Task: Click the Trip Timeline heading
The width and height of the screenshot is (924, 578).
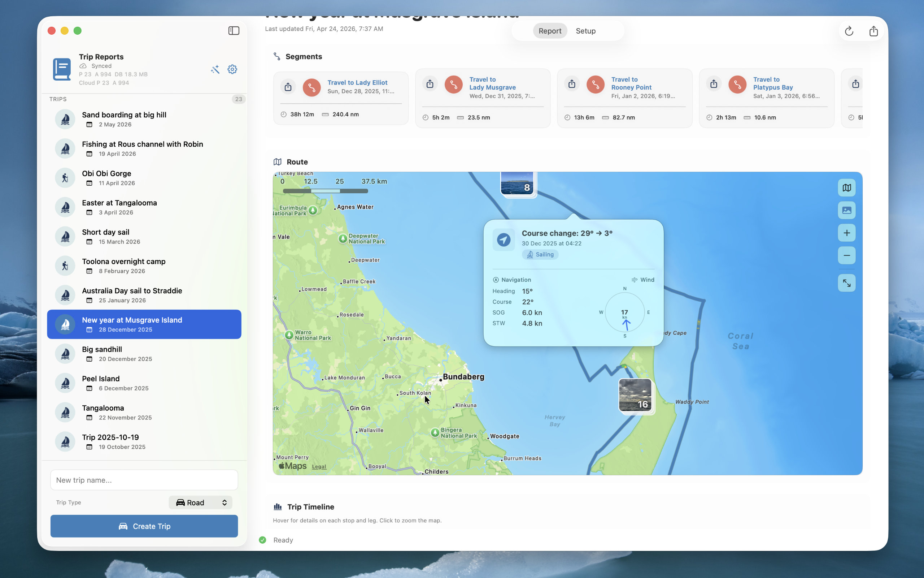Action: click(x=310, y=507)
